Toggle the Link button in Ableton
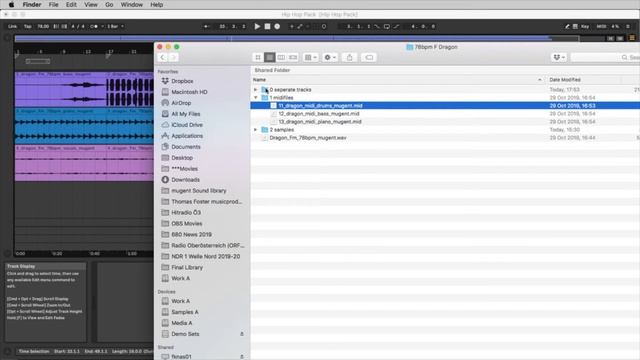 pyautogui.click(x=13, y=26)
